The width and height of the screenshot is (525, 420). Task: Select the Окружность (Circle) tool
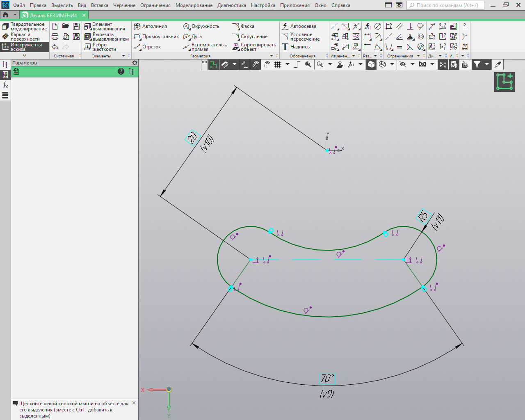click(x=201, y=26)
